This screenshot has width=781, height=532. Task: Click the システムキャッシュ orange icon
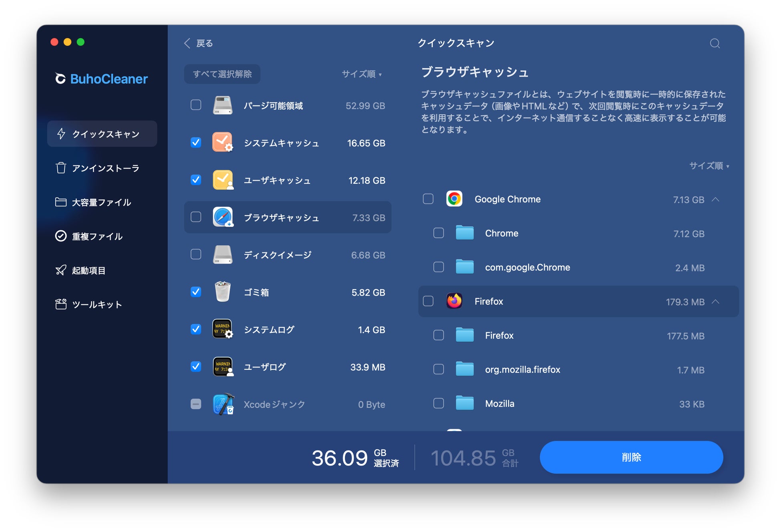[222, 143]
